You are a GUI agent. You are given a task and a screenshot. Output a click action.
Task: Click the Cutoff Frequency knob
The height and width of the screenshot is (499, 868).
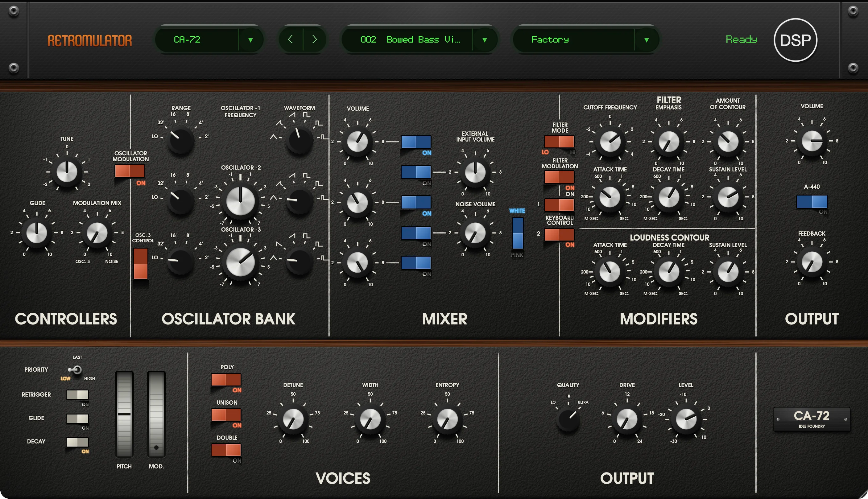pyautogui.click(x=610, y=141)
